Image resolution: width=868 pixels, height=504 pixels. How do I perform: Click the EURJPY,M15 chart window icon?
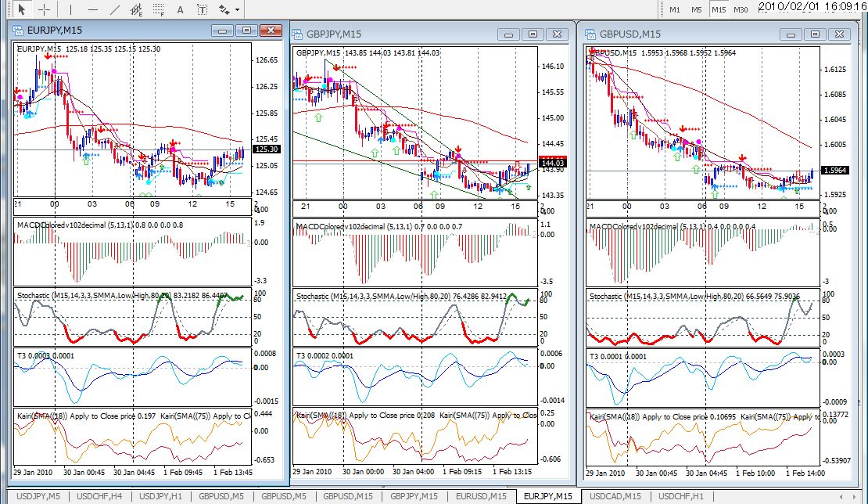coord(19,31)
